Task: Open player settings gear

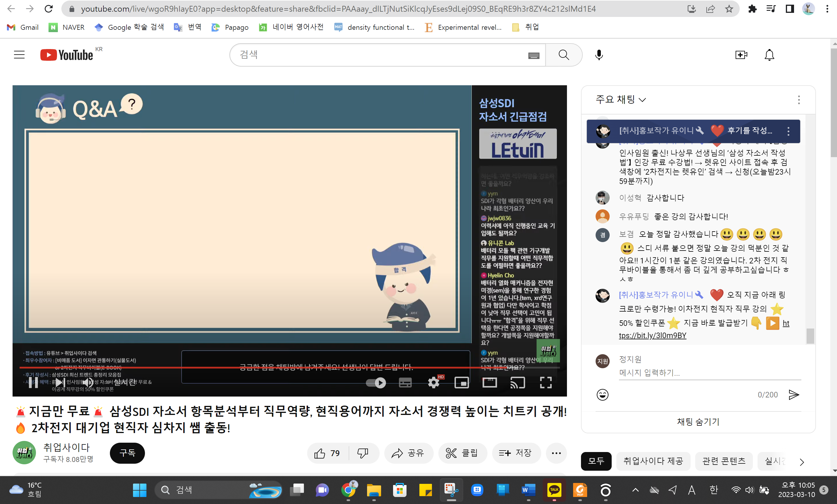Action: point(433,383)
